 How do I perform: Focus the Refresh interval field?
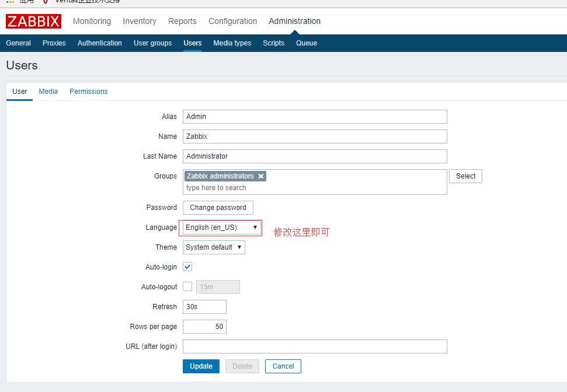(205, 307)
